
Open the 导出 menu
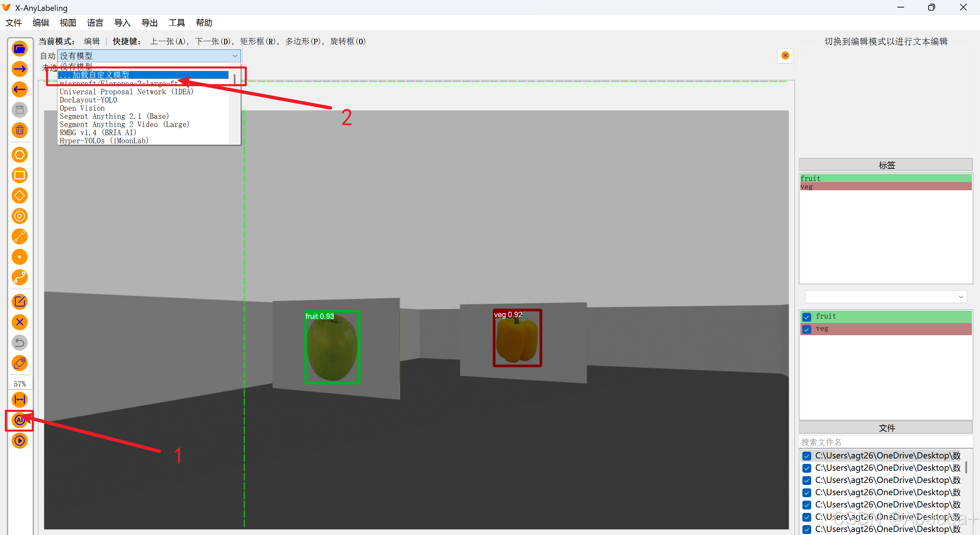coord(149,23)
